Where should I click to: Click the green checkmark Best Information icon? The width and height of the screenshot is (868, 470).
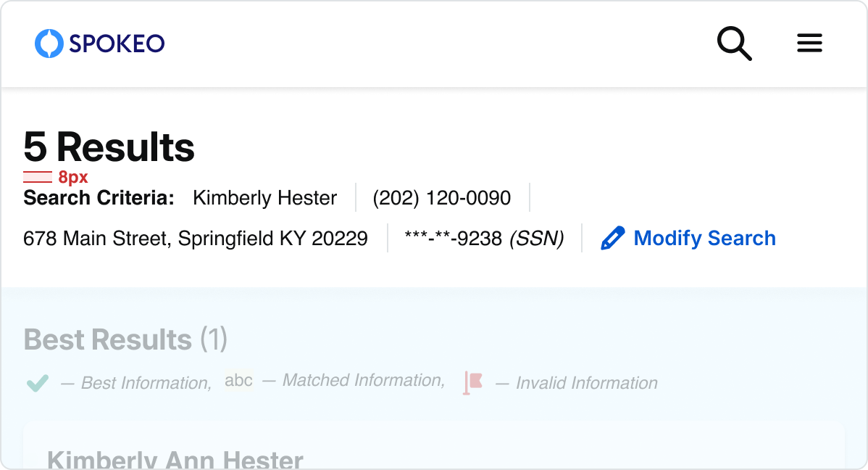pyautogui.click(x=37, y=383)
